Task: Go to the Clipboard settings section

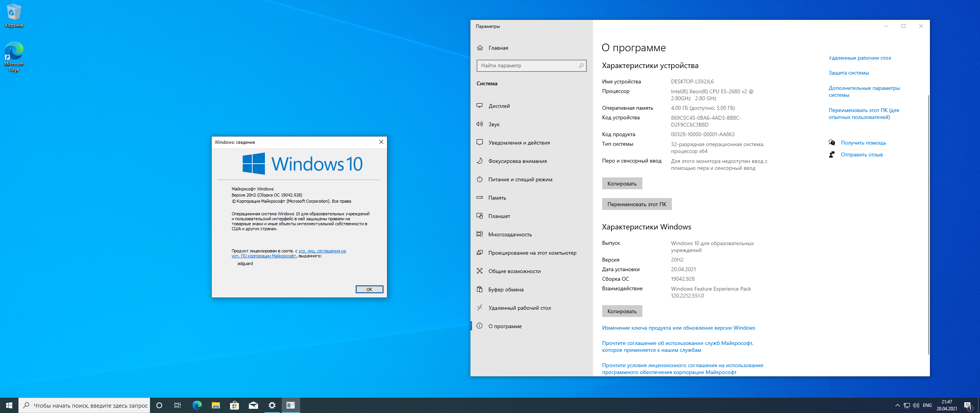Action: (506, 289)
